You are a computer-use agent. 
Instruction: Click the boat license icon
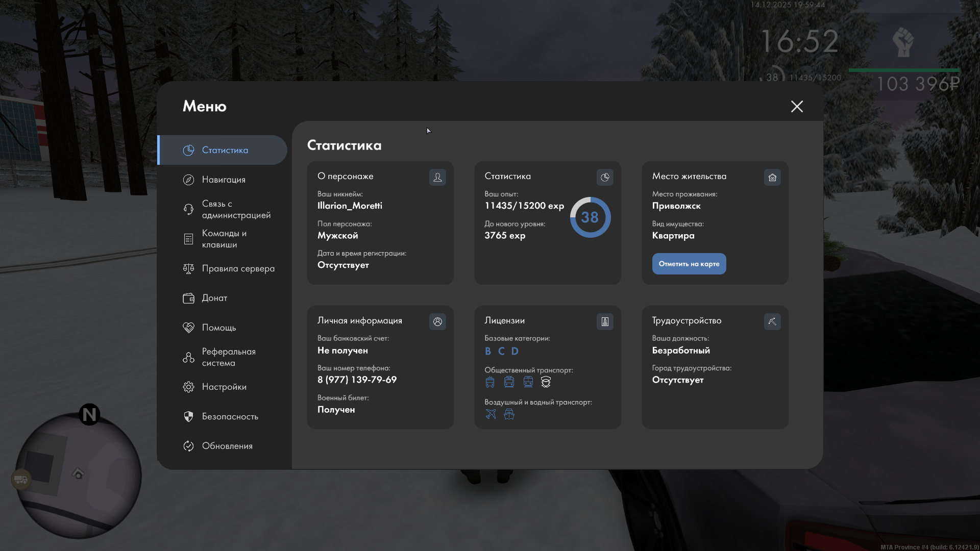click(x=509, y=414)
